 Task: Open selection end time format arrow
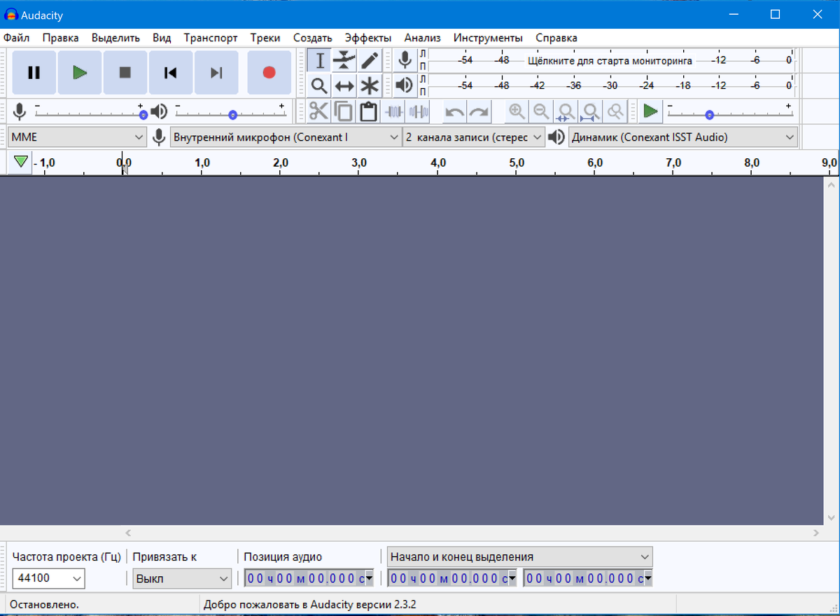click(x=648, y=578)
